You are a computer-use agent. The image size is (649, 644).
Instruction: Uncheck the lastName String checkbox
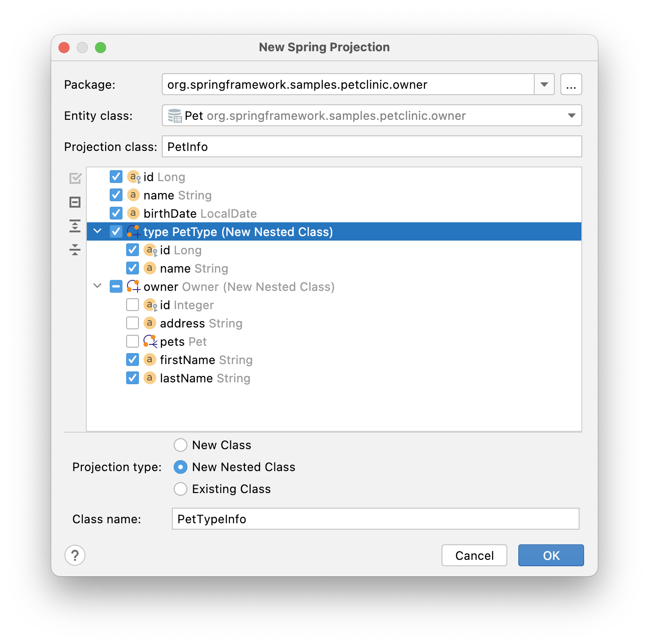133,378
